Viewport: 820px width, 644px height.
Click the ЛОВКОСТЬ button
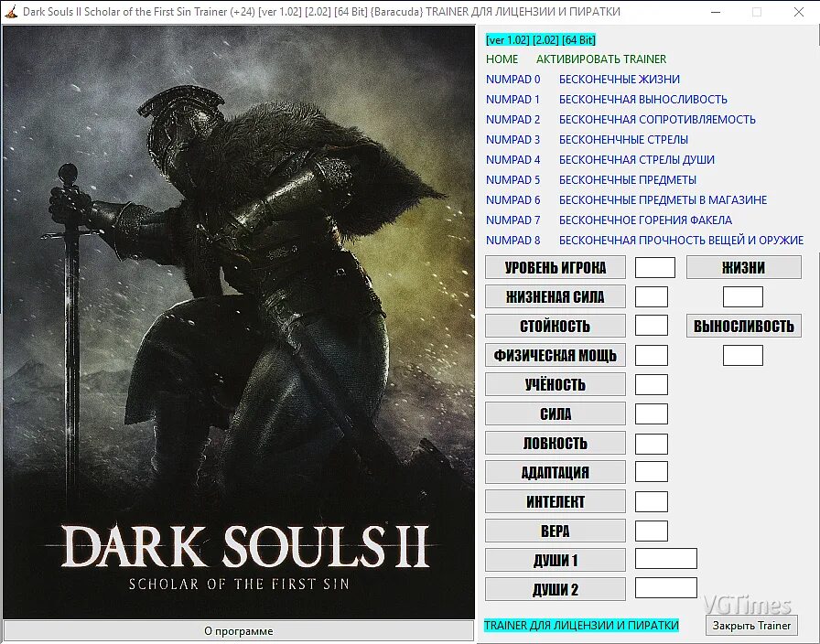point(555,443)
